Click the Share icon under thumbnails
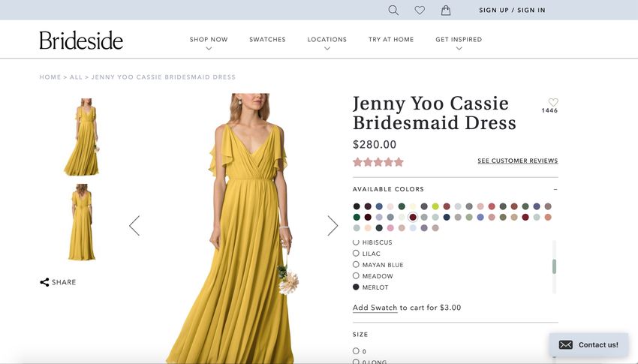This screenshot has width=638, height=364. pyautogui.click(x=44, y=282)
